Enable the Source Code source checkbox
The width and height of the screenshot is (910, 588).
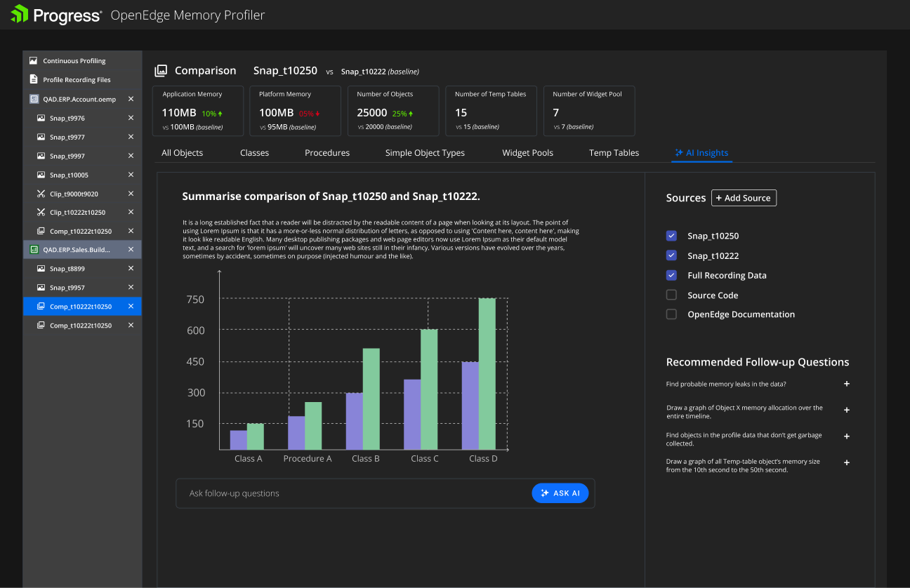(671, 295)
